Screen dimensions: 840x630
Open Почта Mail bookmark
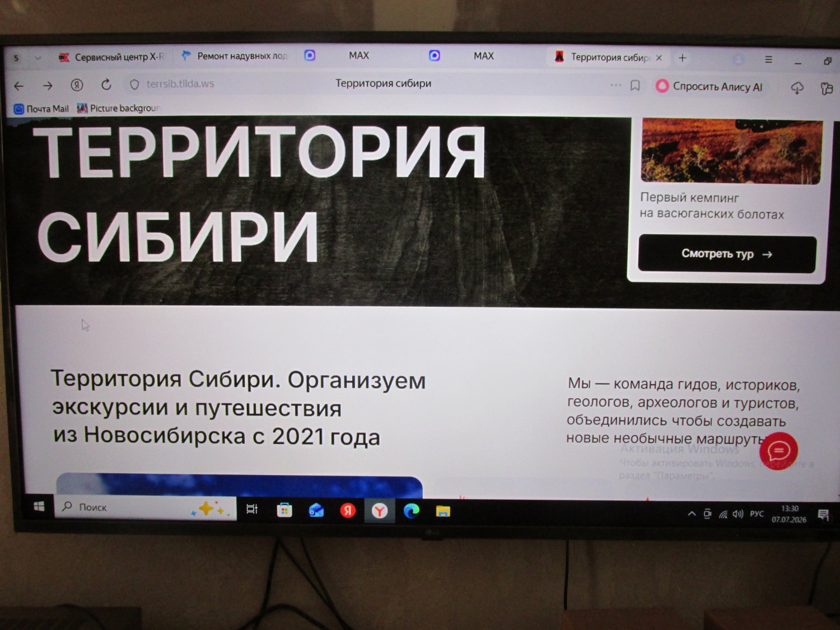click(x=41, y=109)
